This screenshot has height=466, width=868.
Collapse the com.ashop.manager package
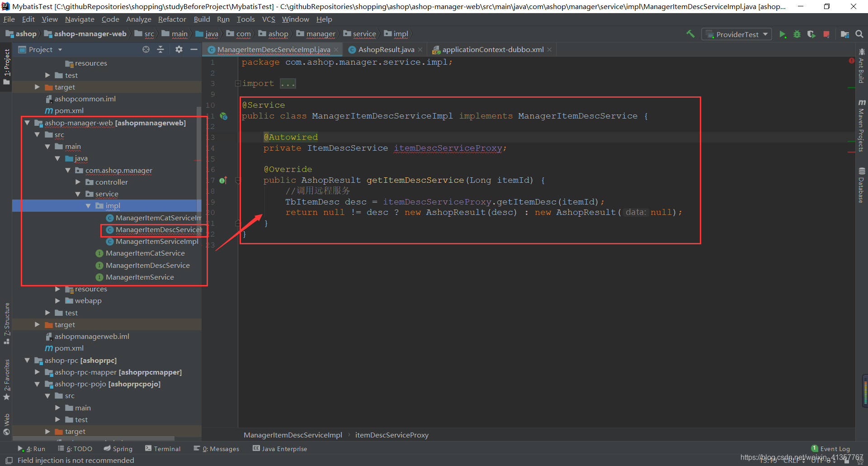(x=68, y=170)
